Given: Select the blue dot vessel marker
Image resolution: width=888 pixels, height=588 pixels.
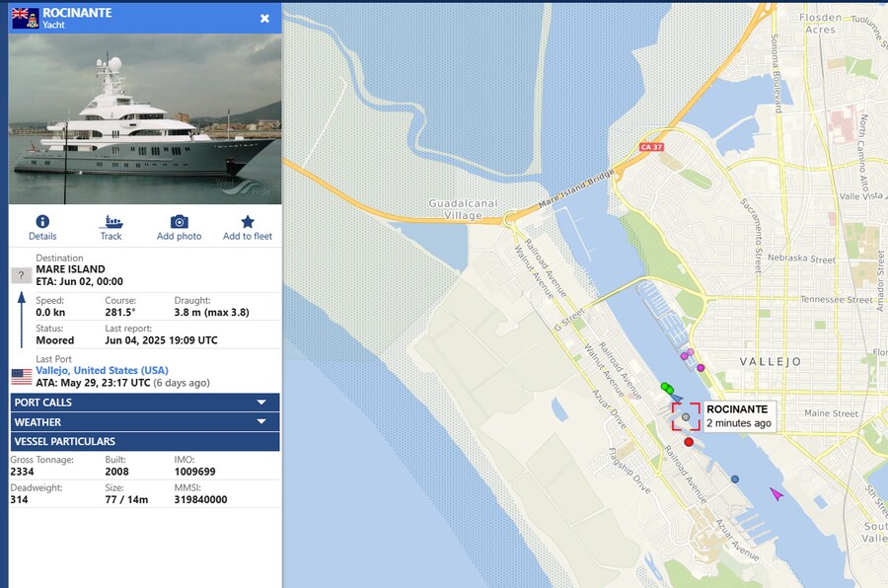Looking at the screenshot, I should point(735,479).
